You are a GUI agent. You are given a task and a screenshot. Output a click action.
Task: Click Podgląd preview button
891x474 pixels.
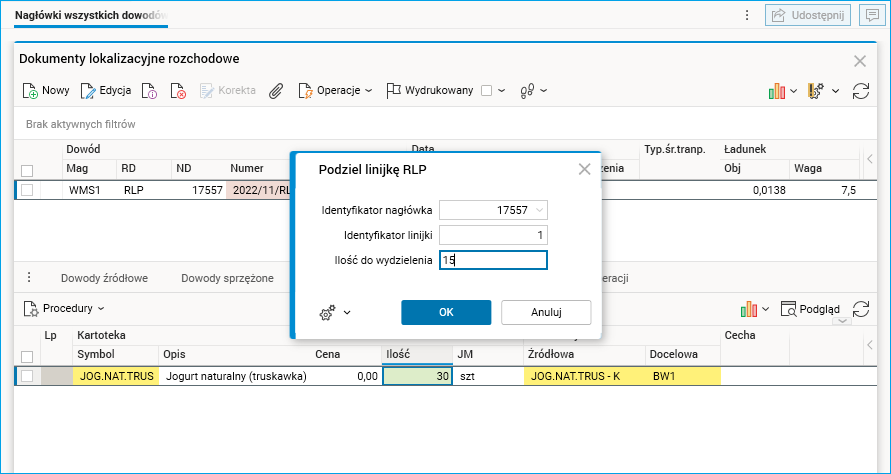(810, 309)
